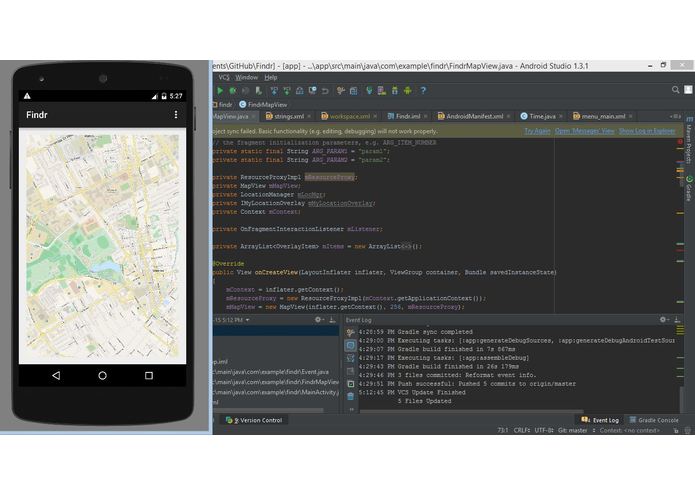The width and height of the screenshot is (695, 494).
Task: Select the MainActivity.java changed file row
Action: click(276, 392)
